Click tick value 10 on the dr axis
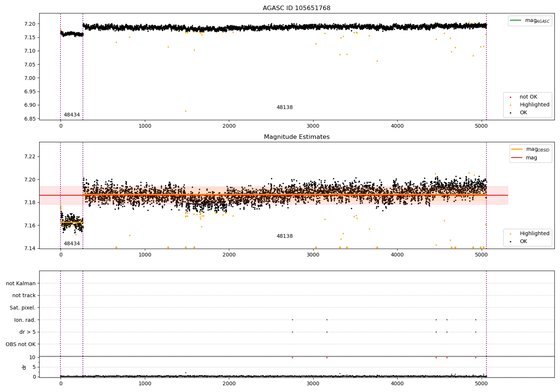 click(32, 357)
